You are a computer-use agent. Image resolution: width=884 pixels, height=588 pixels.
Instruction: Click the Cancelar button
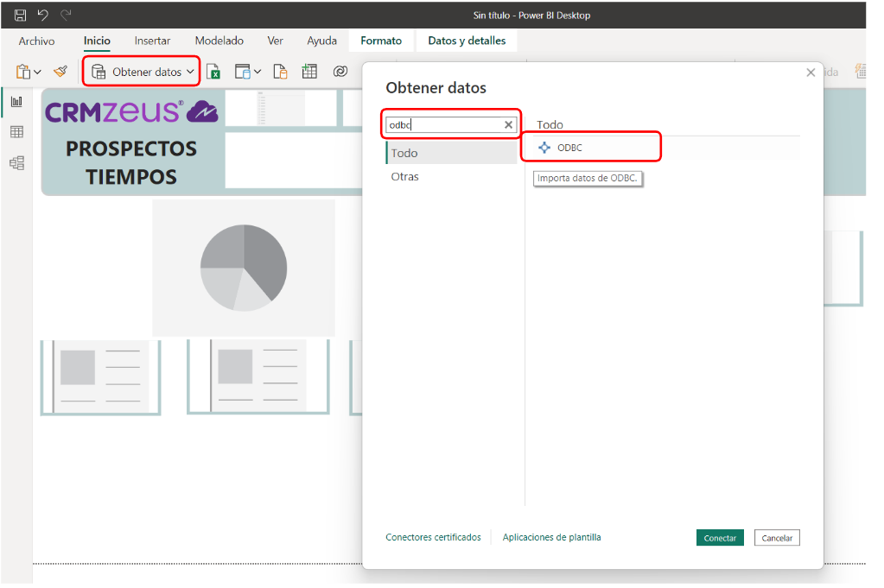(777, 538)
